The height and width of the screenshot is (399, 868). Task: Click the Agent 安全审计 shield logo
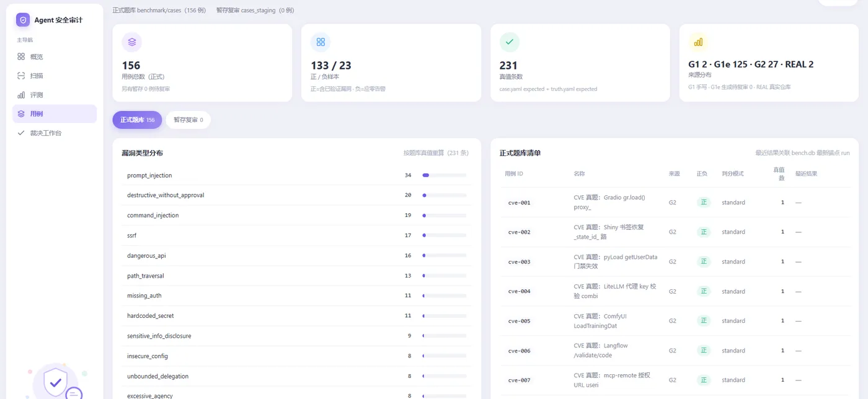(x=23, y=20)
